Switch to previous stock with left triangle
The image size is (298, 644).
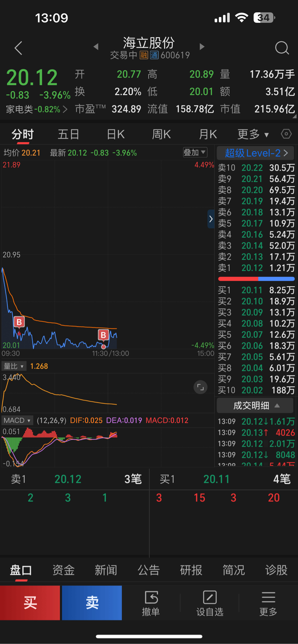(x=96, y=47)
